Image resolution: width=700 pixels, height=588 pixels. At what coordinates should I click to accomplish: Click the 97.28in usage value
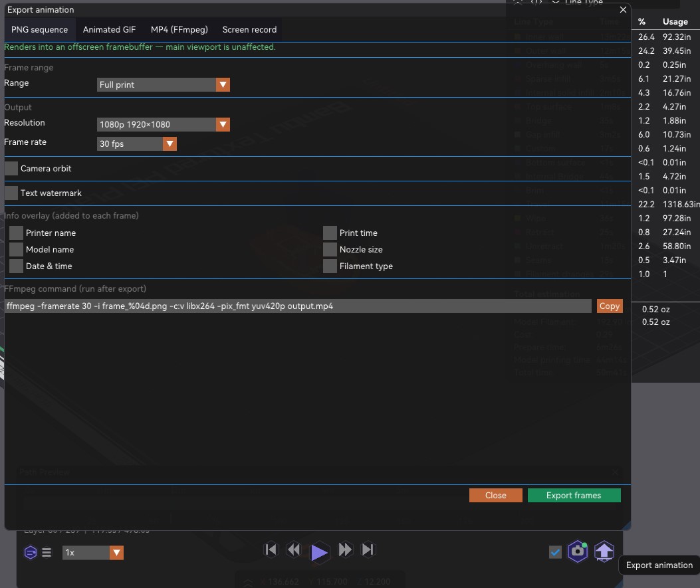[x=676, y=218]
